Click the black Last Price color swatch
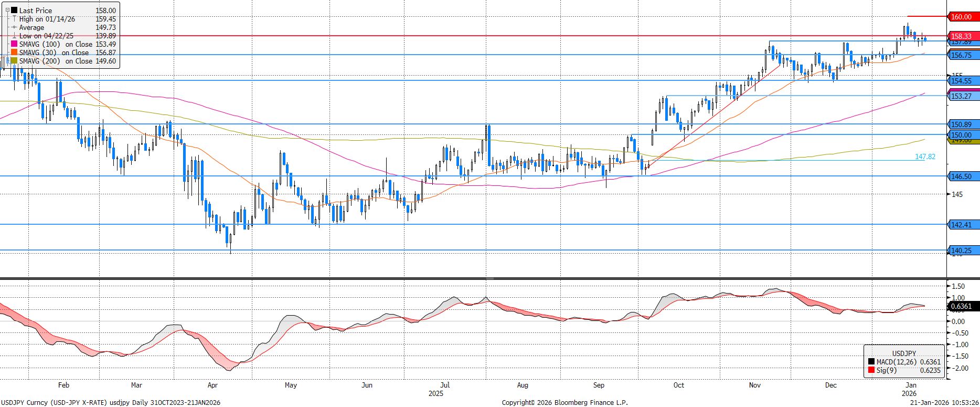 14,10
